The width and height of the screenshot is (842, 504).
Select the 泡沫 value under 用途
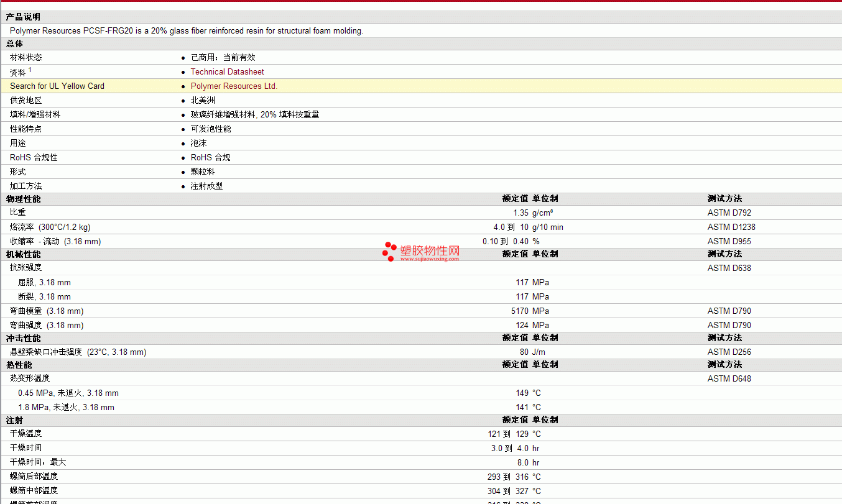point(199,143)
